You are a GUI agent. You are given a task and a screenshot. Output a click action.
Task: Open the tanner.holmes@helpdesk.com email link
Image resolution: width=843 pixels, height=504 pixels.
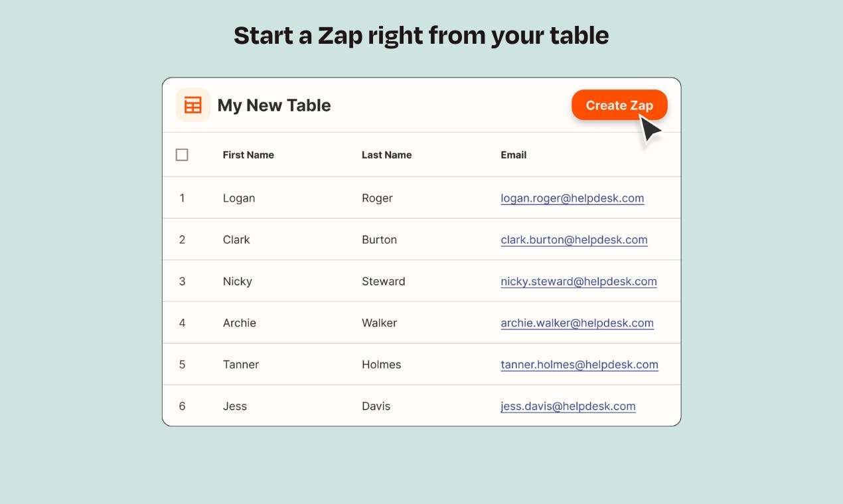pyautogui.click(x=579, y=364)
